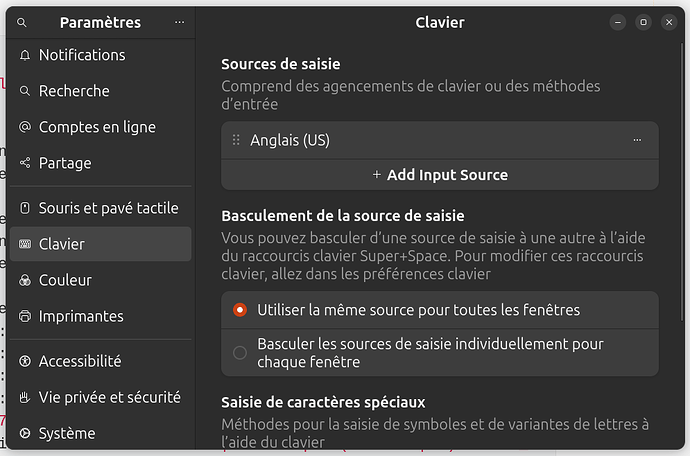Click the Accessibilité icon in sidebar
The height and width of the screenshot is (456, 690).
pyautogui.click(x=25, y=361)
